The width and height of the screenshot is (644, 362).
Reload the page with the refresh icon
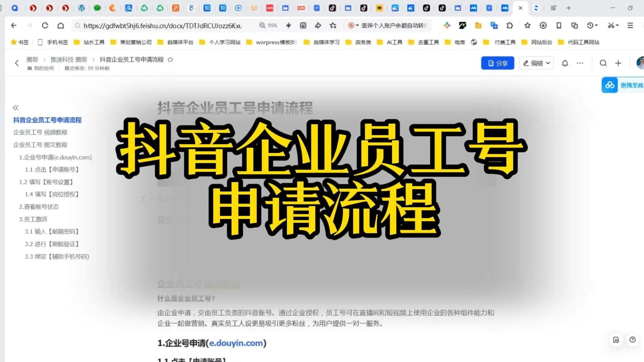point(45,25)
